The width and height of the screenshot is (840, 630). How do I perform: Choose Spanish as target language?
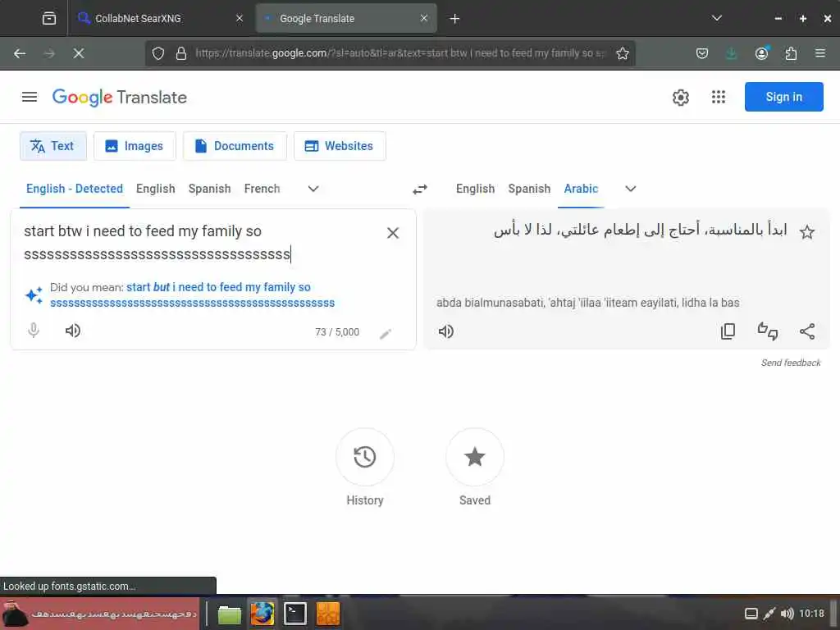(529, 189)
